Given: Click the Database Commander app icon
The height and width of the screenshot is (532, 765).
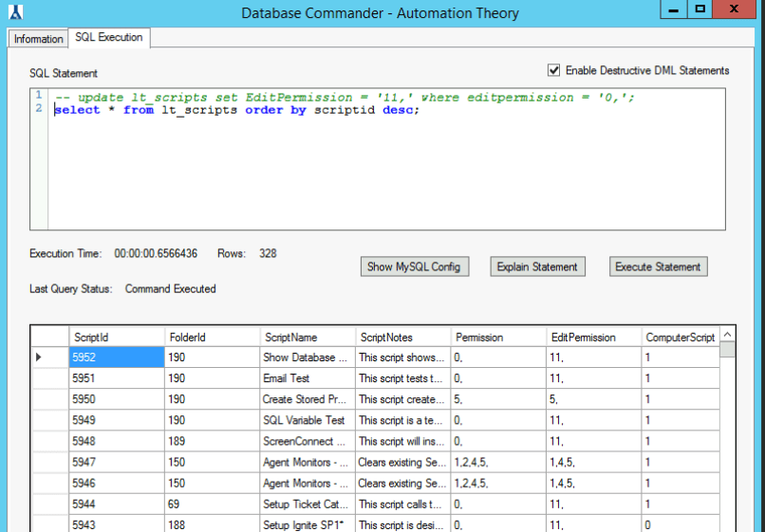Looking at the screenshot, I should click(16, 12).
